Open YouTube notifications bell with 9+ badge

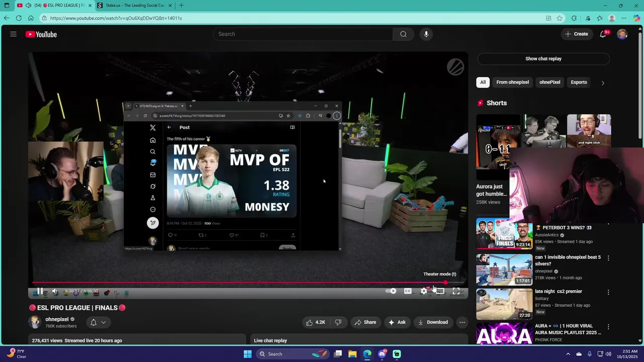pos(603,34)
